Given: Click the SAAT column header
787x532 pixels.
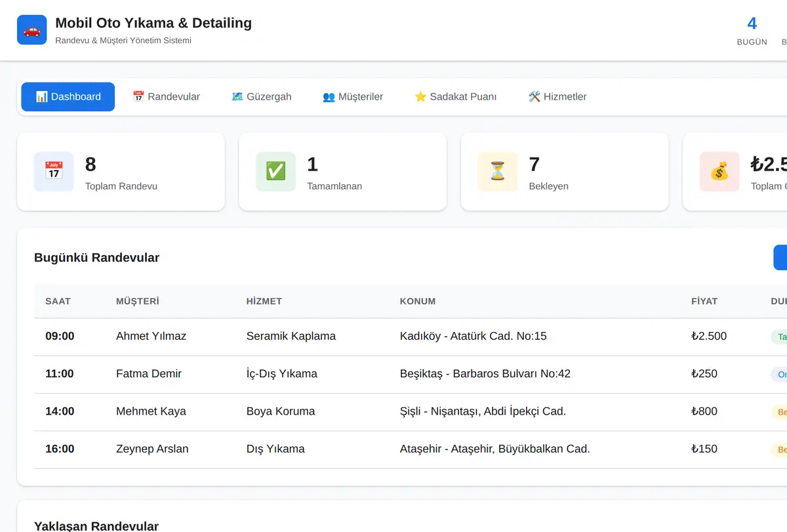Looking at the screenshot, I should tap(58, 301).
